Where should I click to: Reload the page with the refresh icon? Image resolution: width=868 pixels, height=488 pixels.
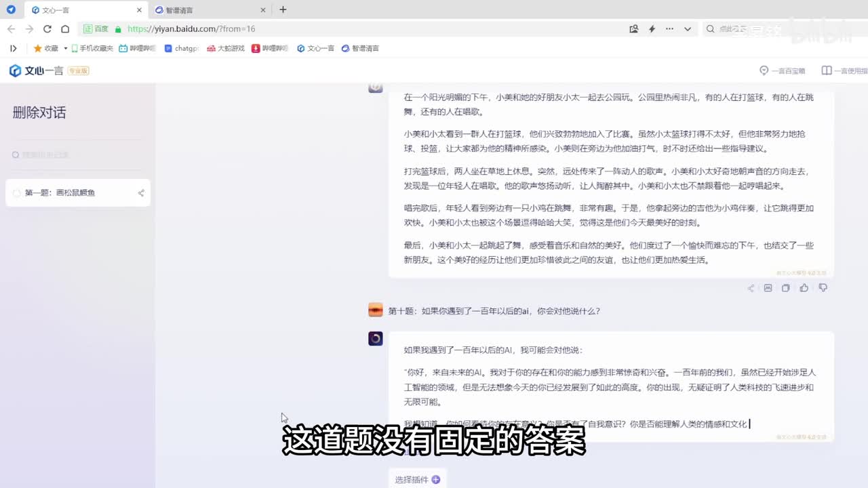point(47,29)
